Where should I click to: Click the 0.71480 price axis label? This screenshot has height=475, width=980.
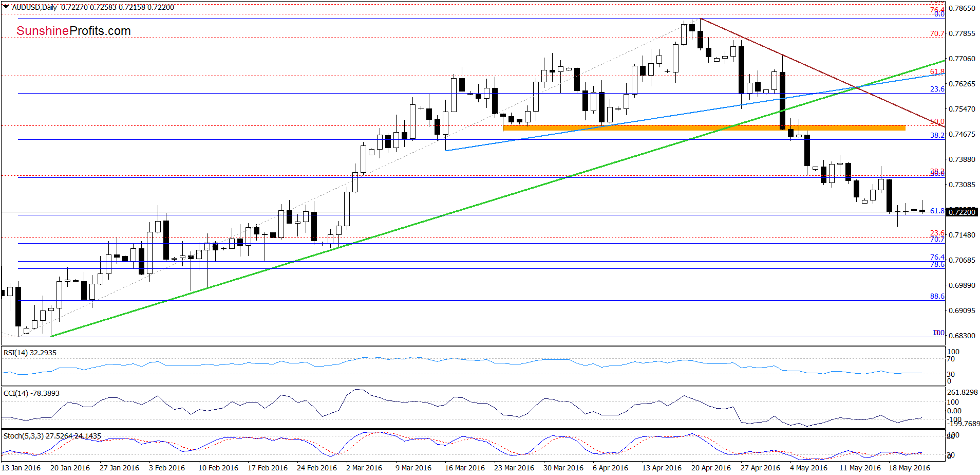[x=962, y=235]
